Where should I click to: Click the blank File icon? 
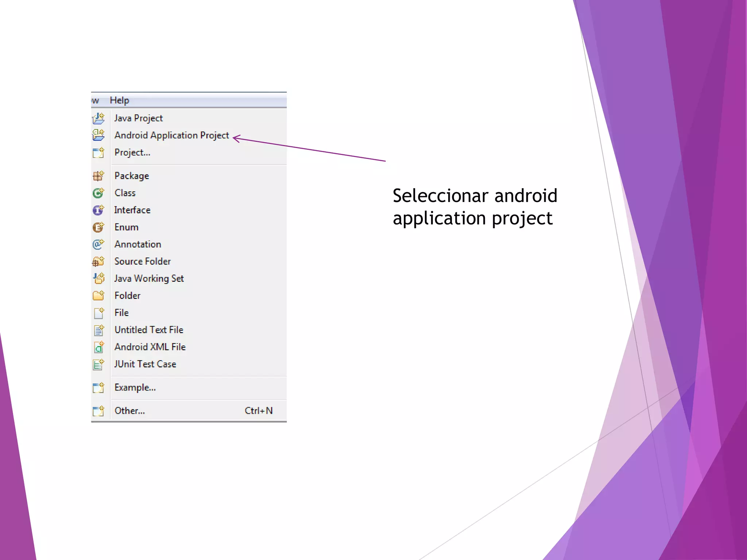(x=98, y=313)
